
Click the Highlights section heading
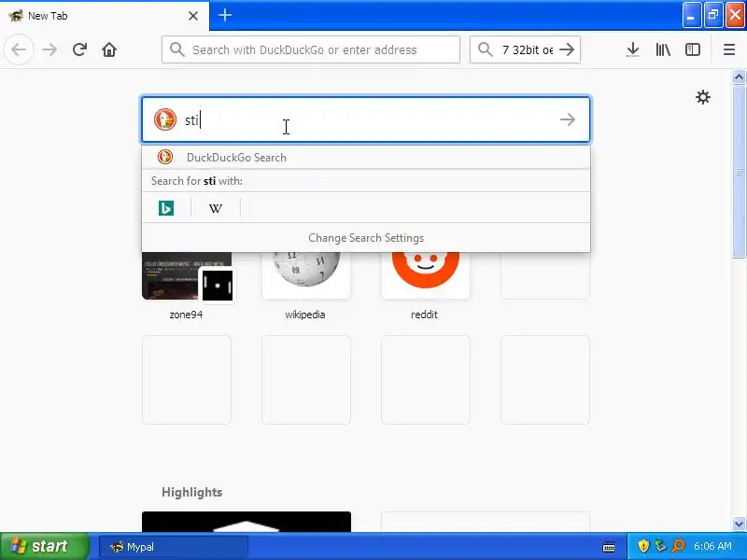click(192, 492)
